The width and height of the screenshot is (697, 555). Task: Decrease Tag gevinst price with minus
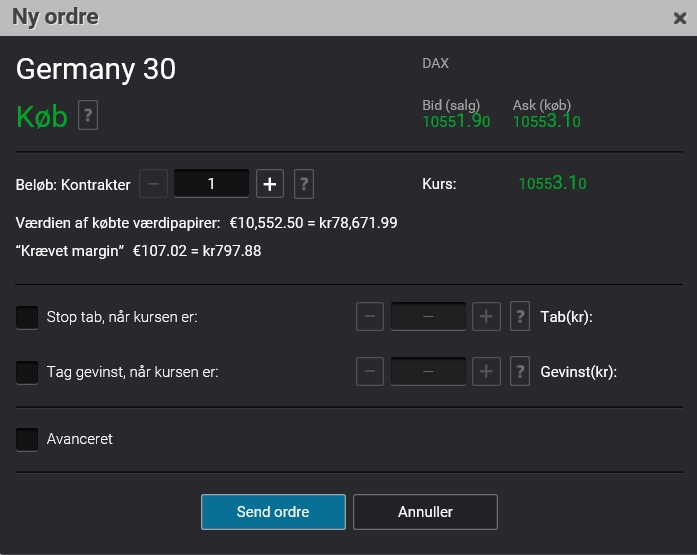[370, 371]
